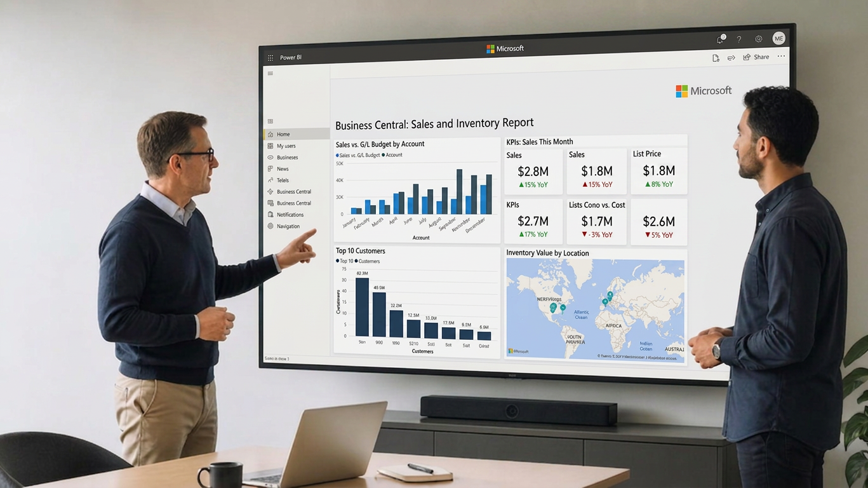Click the green 17% YoY indicator
The width and height of the screenshot is (868, 488).
pos(533,234)
